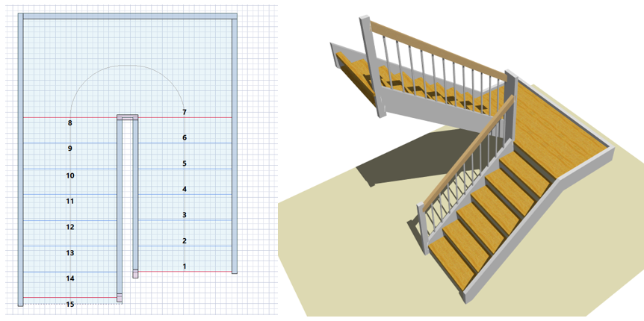Select step number 12 in plan
The height and width of the screenshot is (321, 644).
click(69, 227)
